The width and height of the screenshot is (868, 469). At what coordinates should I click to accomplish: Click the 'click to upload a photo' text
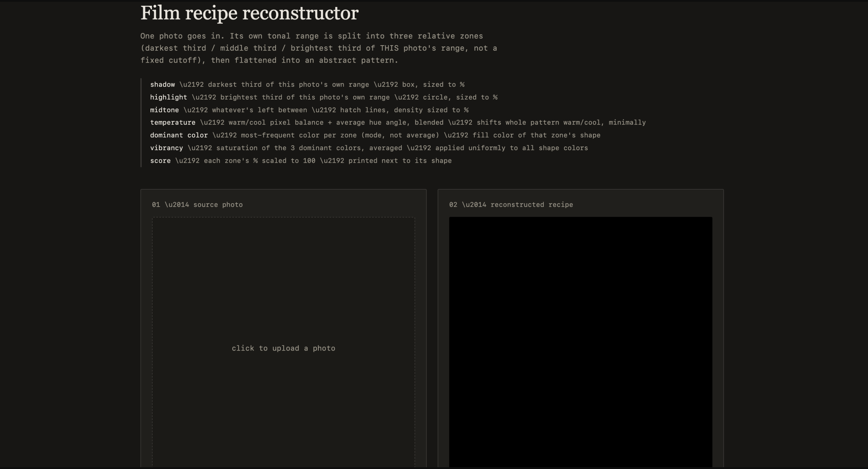coord(284,348)
